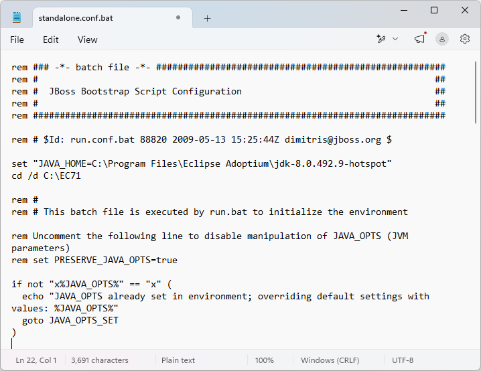
Task: Click Ln 22, Col 1 status entry
Action: [x=36, y=360]
